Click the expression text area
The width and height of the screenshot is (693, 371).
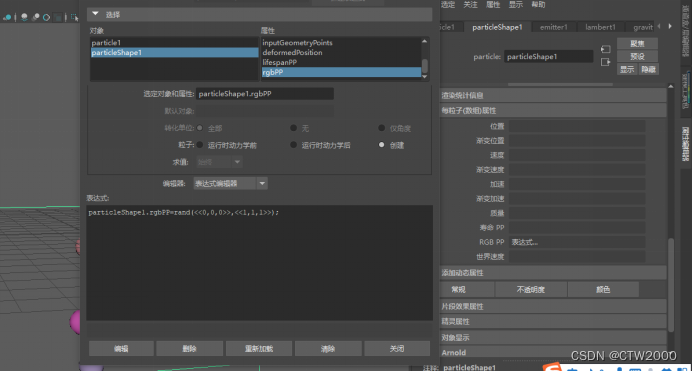(x=259, y=263)
